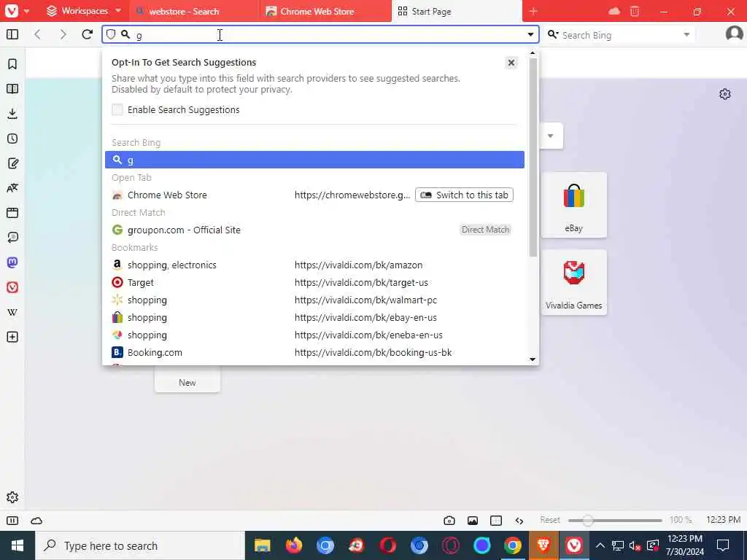The height and width of the screenshot is (560, 747).
Task: Open the walmart-pc shopping bookmark
Action: tap(314, 300)
